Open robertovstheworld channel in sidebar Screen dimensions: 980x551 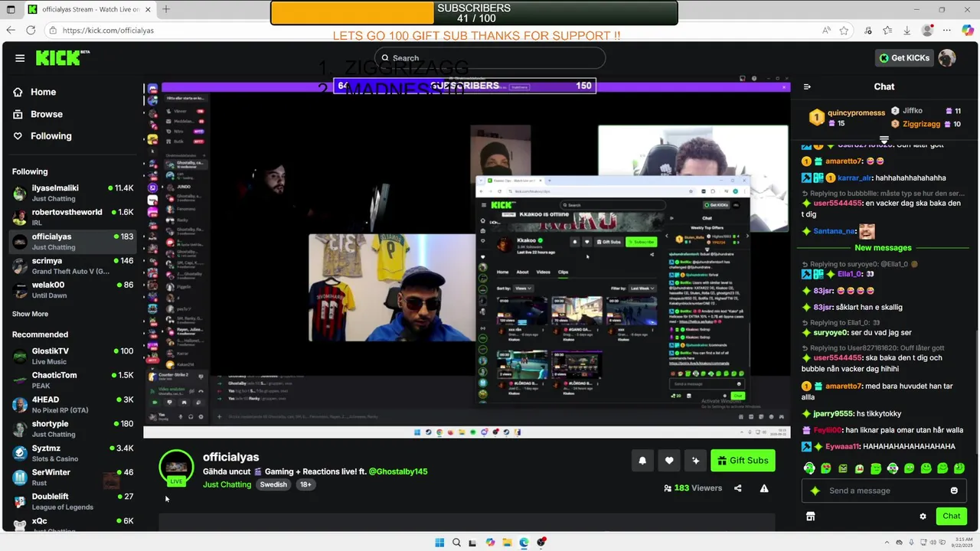73,217
